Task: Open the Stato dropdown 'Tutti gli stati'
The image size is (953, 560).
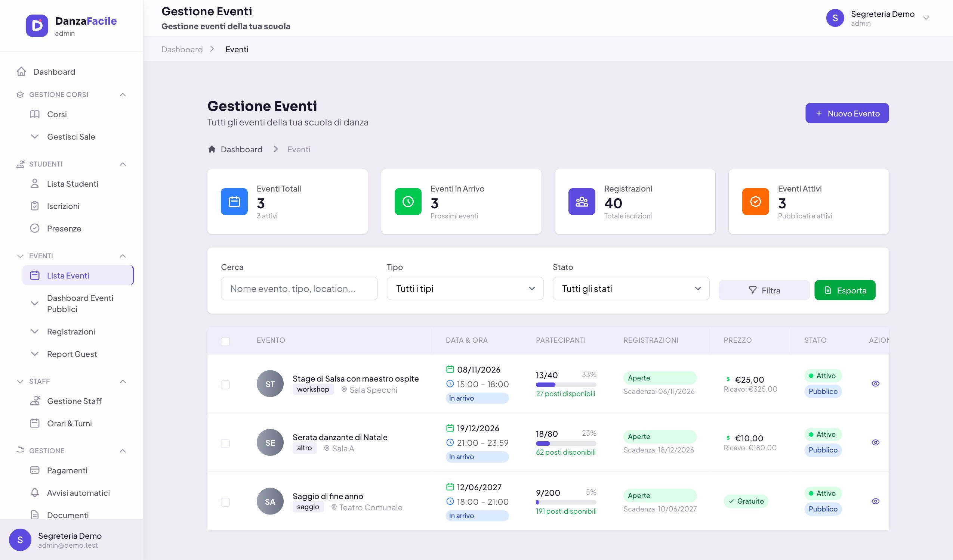Action: click(x=631, y=289)
